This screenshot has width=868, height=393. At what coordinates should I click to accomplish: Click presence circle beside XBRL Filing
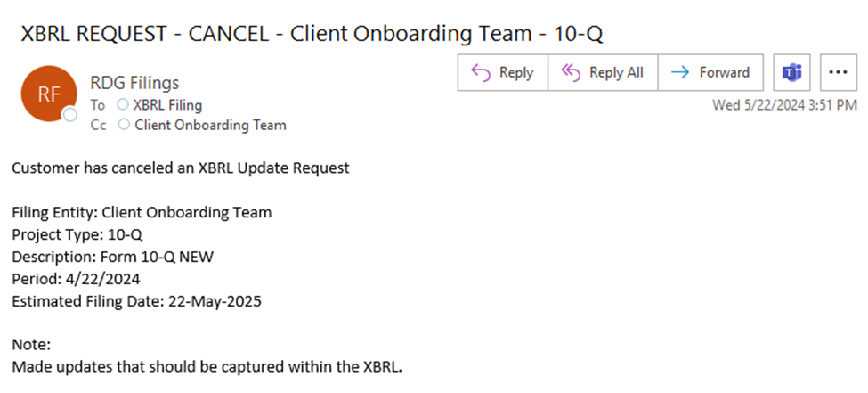(x=123, y=104)
